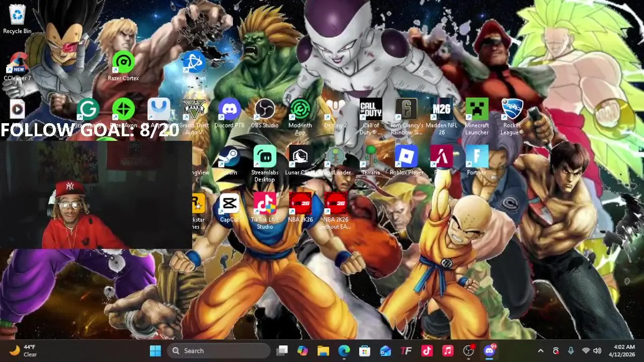Open Grand Theft Auto V shortcut
Screen dimensions: 644x362
pyautogui.click(x=194, y=117)
